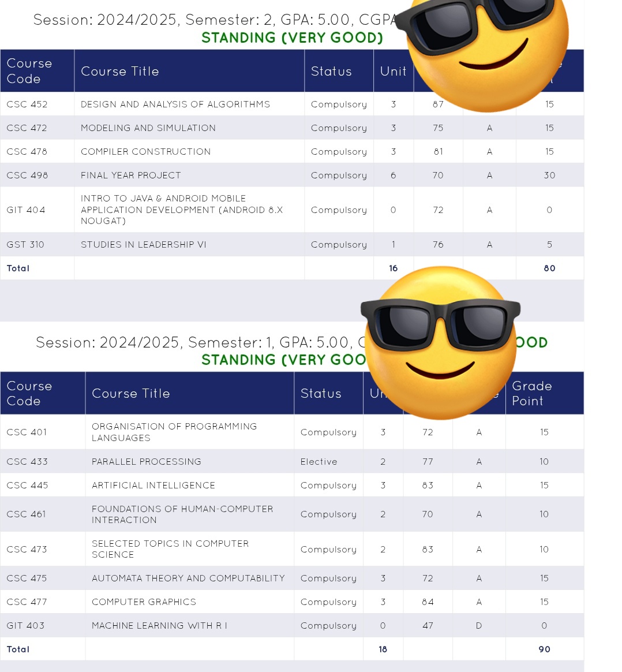Select the Unit header in Semester 2 table

[x=393, y=71]
